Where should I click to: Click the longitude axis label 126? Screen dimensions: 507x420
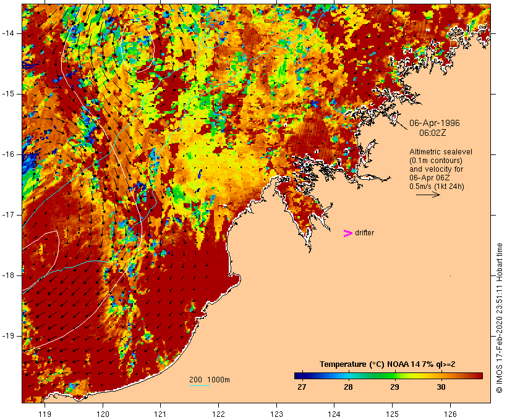pos(450,414)
